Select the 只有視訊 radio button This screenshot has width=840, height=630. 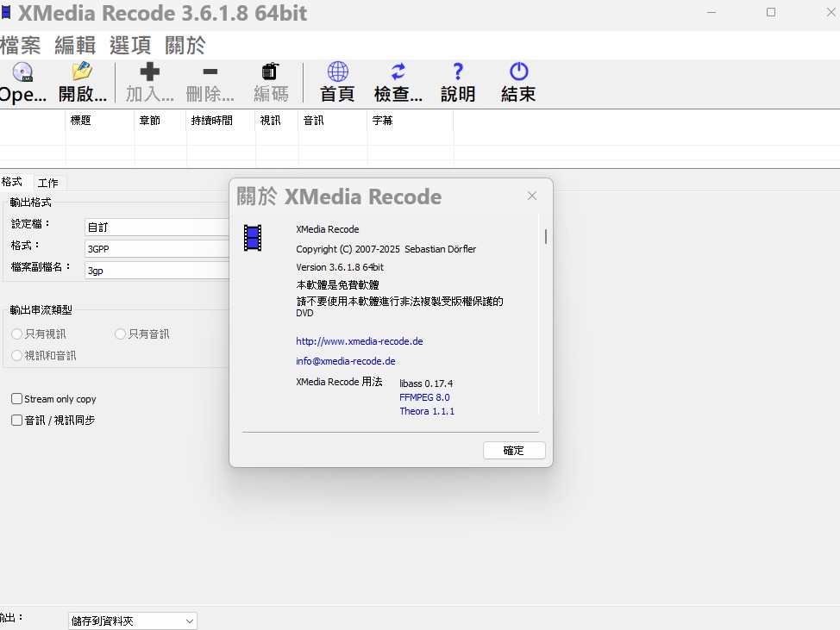[x=17, y=334]
